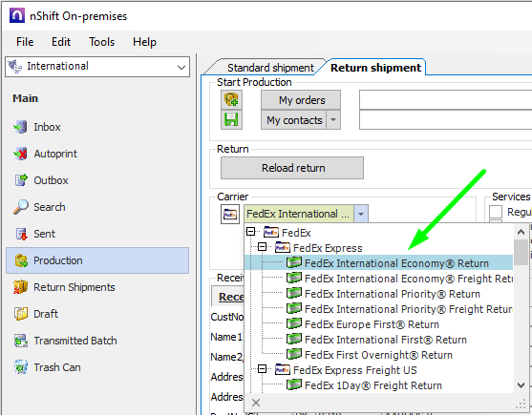Open the Outbox icon

tap(20, 180)
